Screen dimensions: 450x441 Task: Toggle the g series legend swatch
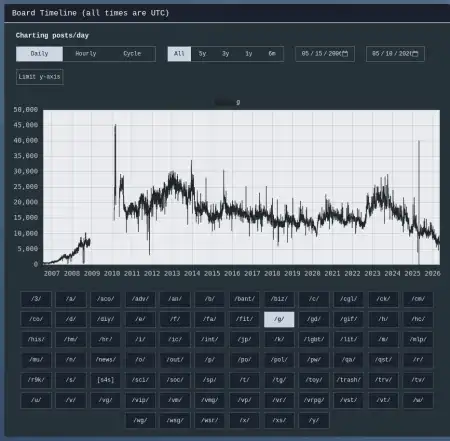click(x=225, y=103)
